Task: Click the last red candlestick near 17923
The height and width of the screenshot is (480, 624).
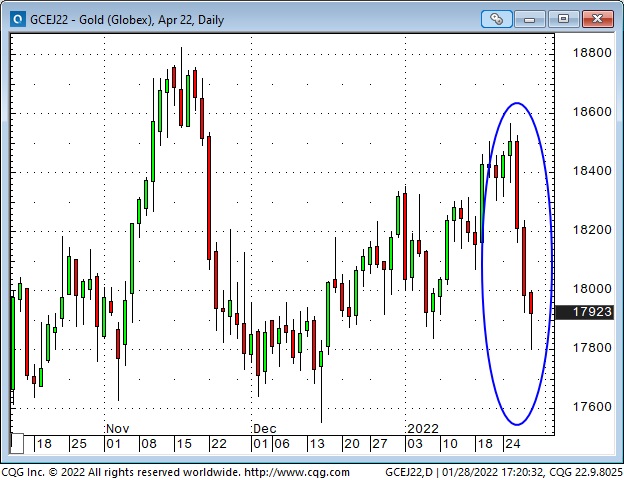Action: tap(531, 303)
